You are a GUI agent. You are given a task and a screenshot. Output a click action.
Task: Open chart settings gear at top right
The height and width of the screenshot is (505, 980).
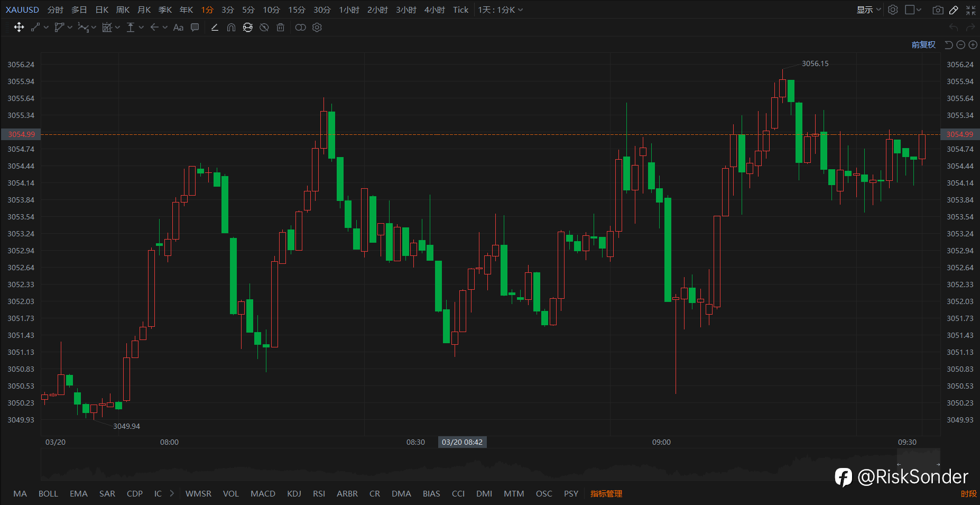[893, 10]
